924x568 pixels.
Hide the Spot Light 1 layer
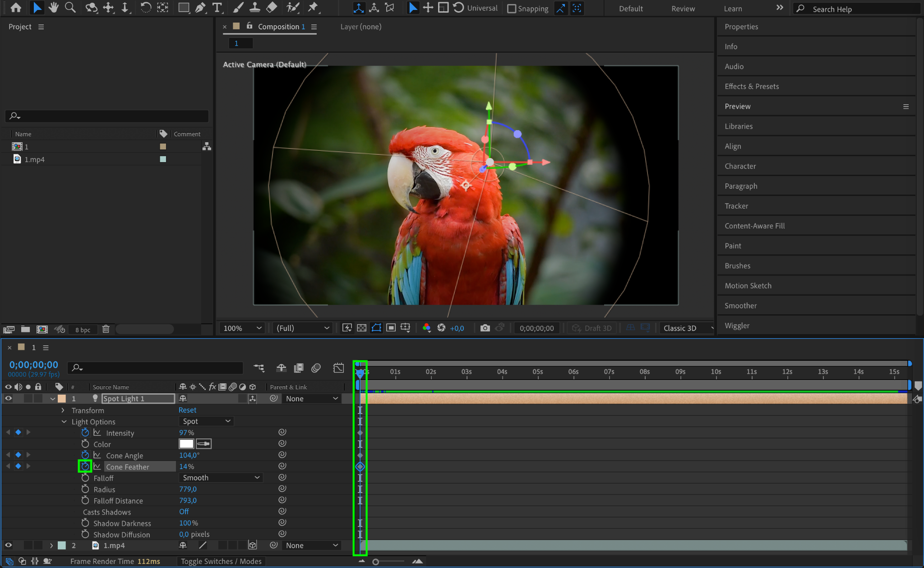(x=8, y=399)
